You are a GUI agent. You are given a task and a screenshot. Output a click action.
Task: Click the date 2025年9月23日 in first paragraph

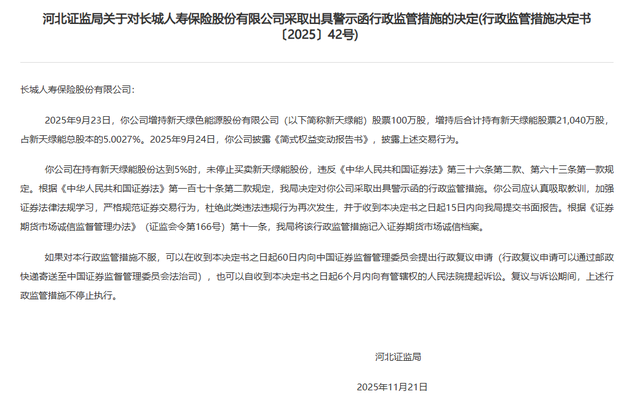78,120
